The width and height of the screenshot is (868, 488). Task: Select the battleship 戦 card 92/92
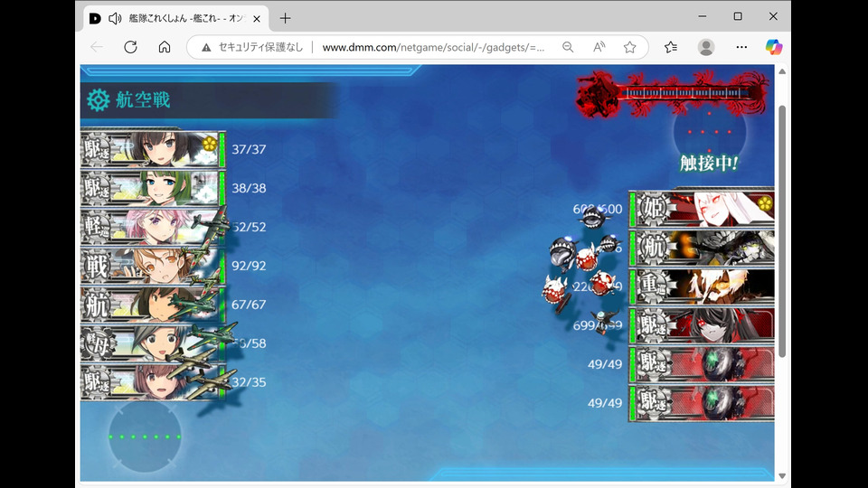153,265
